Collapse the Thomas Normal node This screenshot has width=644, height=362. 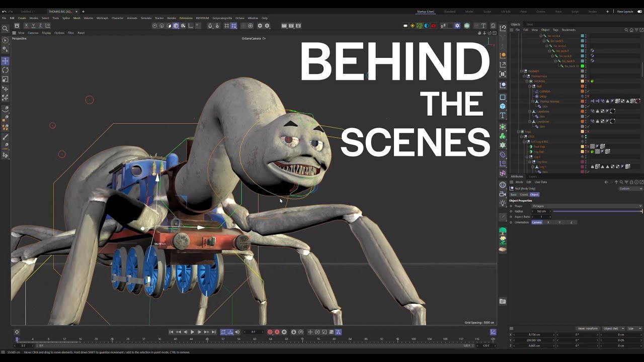pos(533,102)
